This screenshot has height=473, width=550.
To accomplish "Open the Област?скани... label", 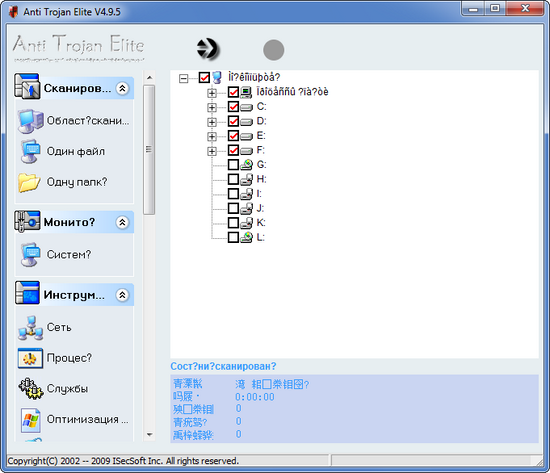I will point(88,121).
